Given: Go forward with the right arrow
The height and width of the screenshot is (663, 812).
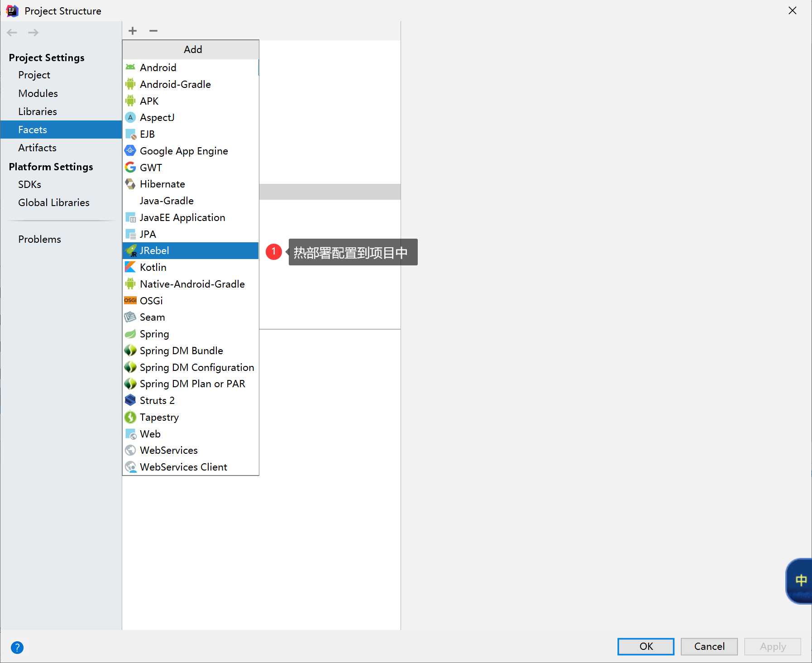Looking at the screenshot, I should tap(33, 33).
